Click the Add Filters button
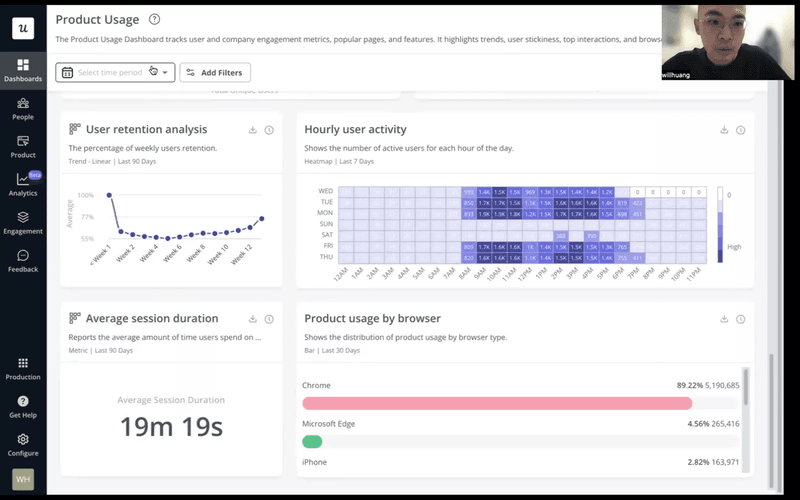The height and width of the screenshot is (500, 800). [x=215, y=72]
